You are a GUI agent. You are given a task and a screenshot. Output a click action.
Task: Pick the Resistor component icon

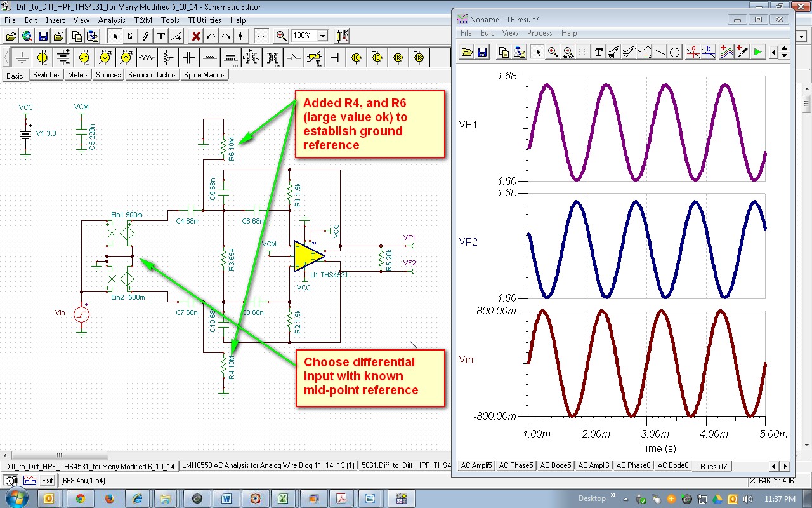[147, 57]
